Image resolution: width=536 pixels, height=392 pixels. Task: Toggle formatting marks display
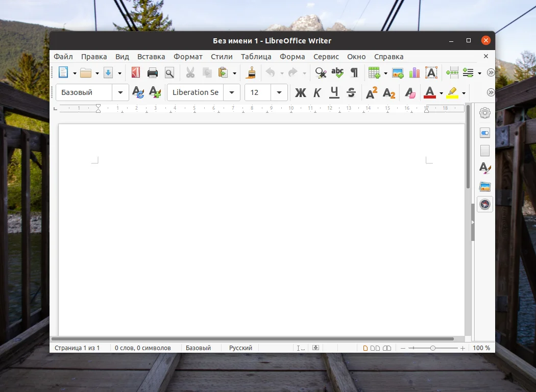click(354, 72)
